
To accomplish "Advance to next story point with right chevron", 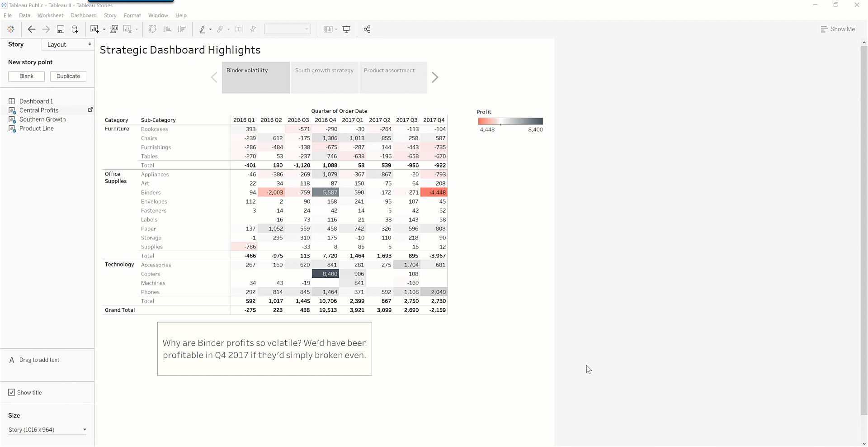I will tap(435, 77).
